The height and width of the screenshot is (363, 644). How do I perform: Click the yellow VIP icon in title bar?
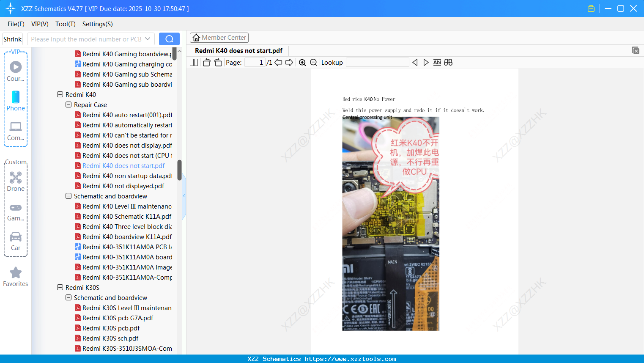click(x=591, y=8)
